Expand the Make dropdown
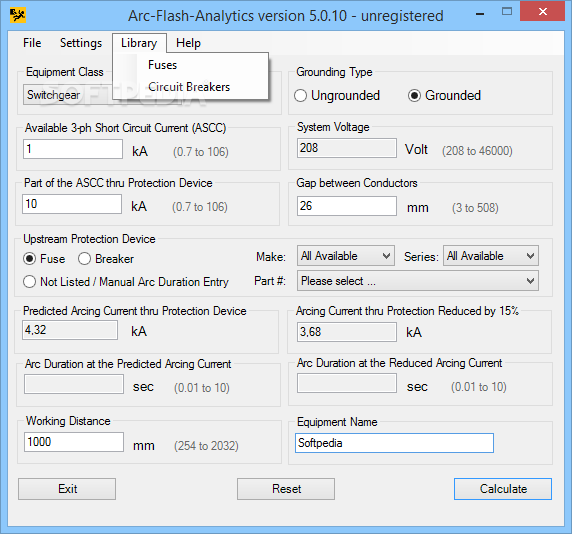The image size is (572, 534). coord(346,256)
